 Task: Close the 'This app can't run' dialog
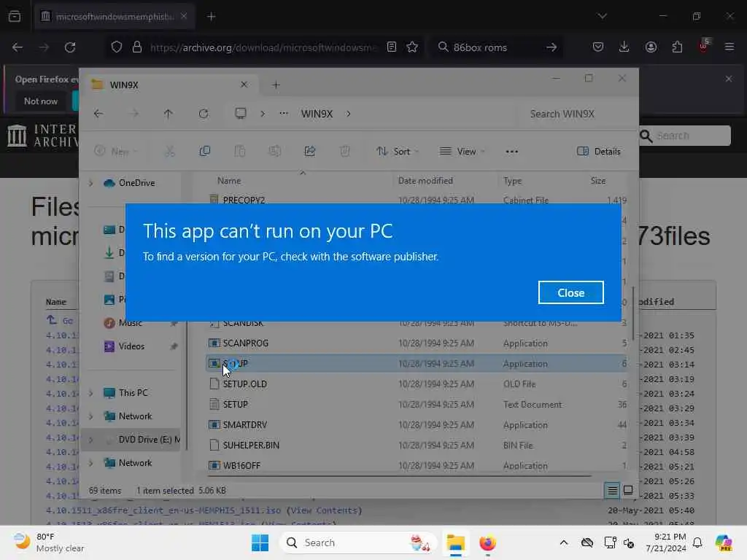tap(570, 292)
